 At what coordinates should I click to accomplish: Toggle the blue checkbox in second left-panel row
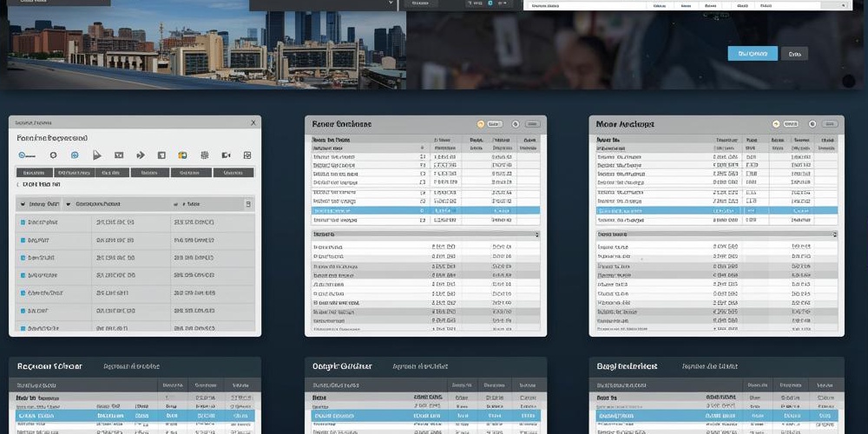tap(23, 240)
